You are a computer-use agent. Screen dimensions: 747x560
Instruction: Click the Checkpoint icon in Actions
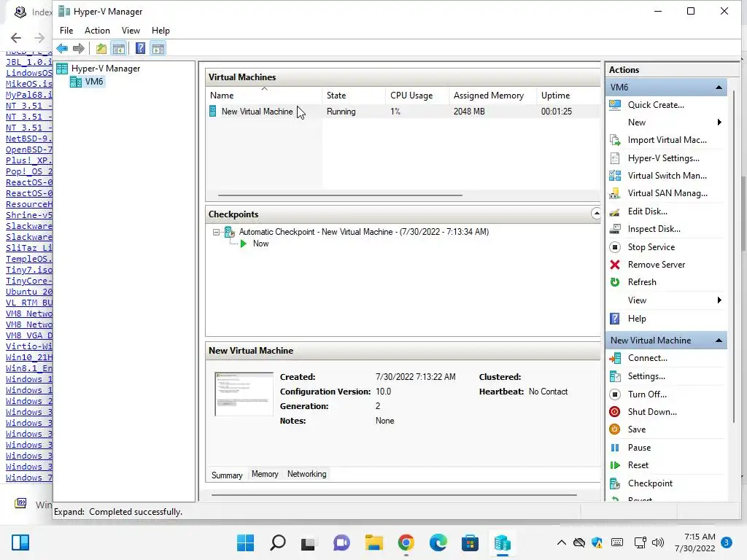click(x=615, y=483)
